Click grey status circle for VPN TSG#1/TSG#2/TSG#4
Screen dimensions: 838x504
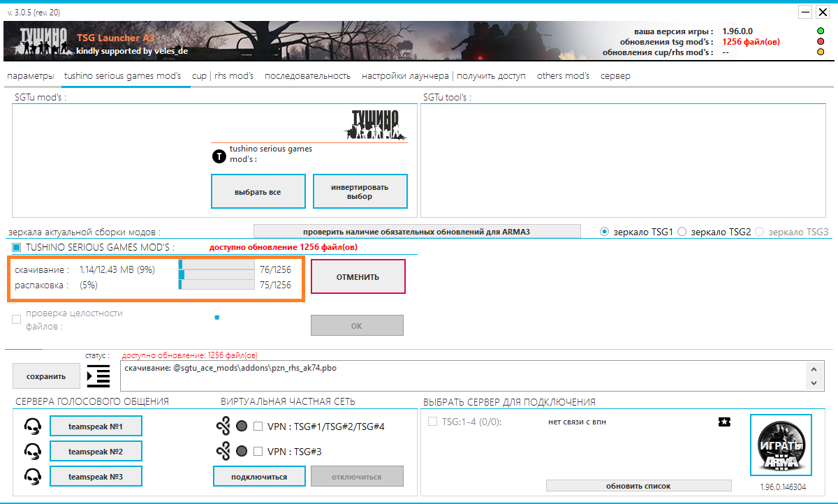tap(242, 426)
